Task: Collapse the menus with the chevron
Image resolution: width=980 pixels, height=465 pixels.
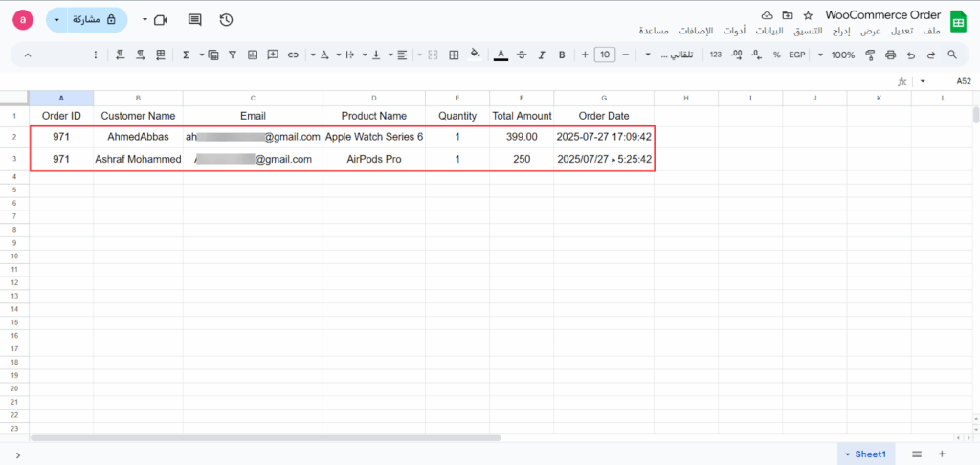Action: tap(28, 55)
